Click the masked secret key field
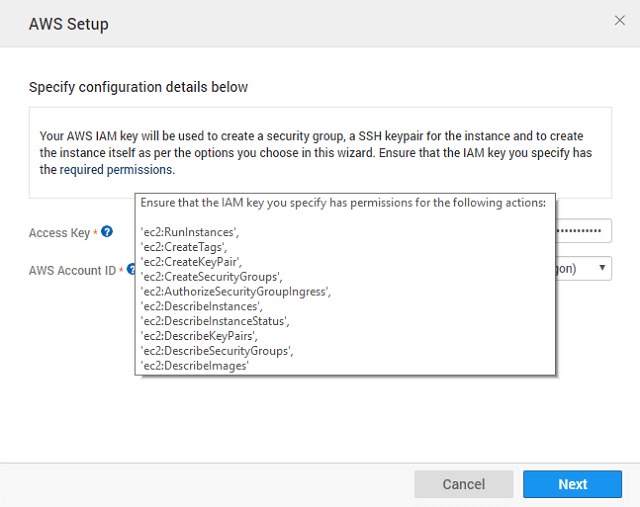 pyautogui.click(x=582, y=232)
